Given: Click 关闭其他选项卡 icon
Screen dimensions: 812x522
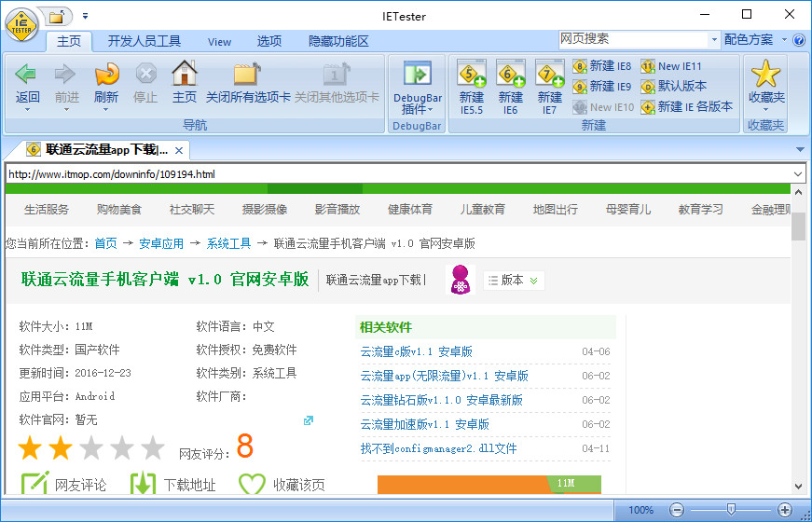Looking at the screenshot, I should 337,74.
